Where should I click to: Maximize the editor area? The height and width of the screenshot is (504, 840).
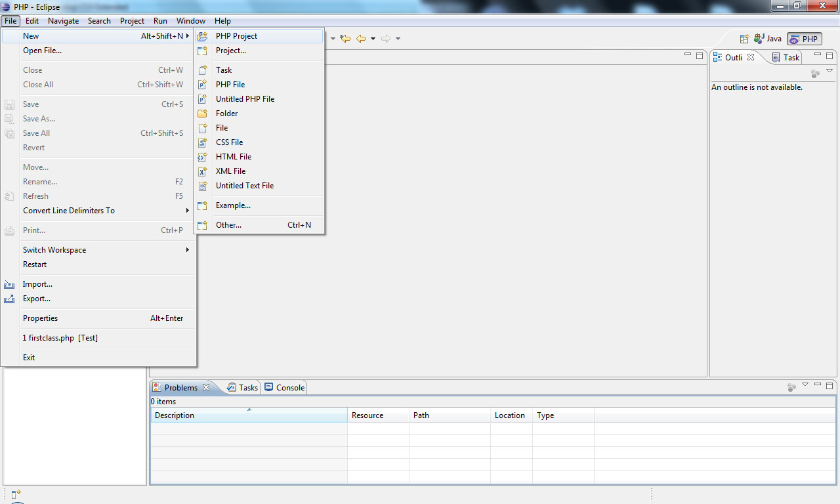click(698, 55)
